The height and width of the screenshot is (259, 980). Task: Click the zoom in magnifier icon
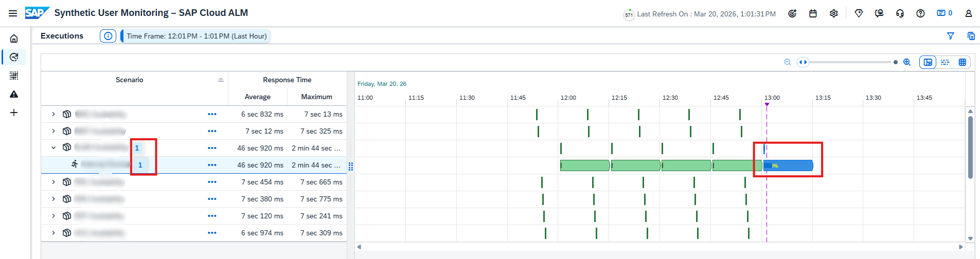[x=907, y=62]
